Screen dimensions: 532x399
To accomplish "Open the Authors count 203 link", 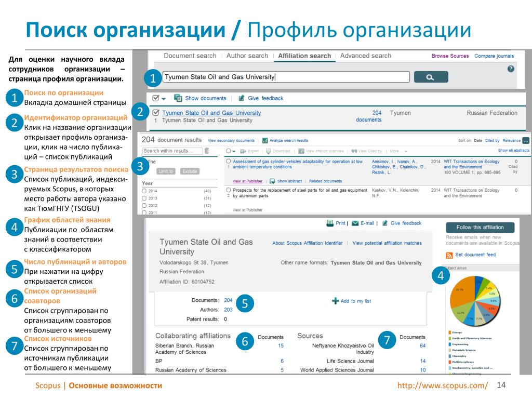I will tap(228, 310).
